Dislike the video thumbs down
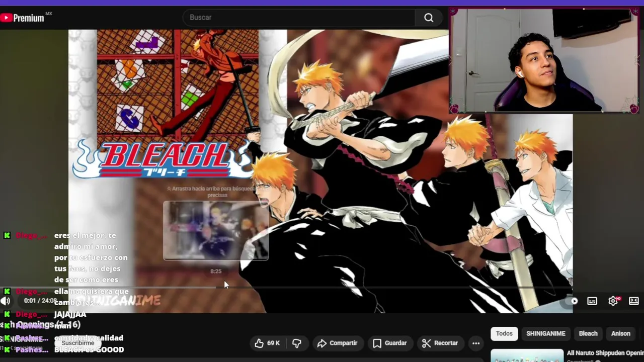 tap(297, 343)
